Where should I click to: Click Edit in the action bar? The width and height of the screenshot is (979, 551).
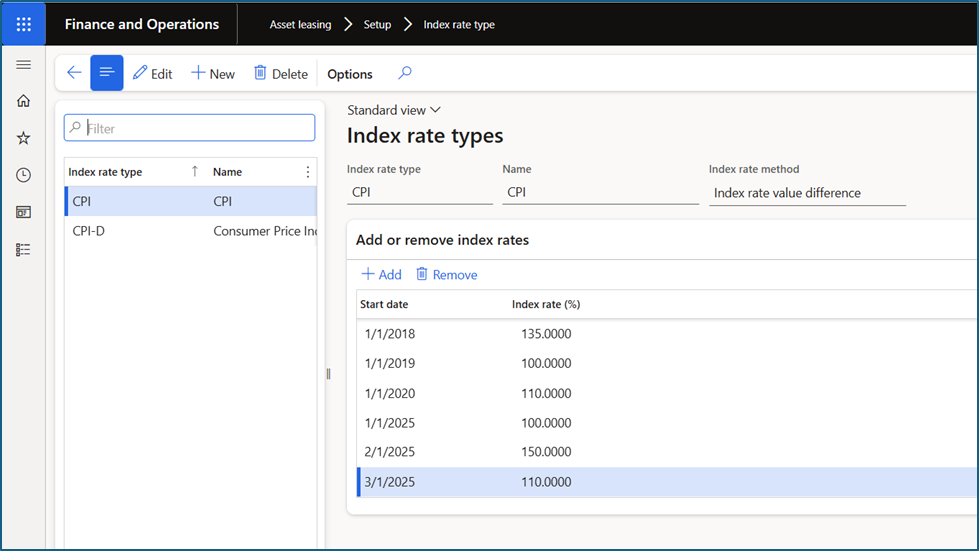click(x=153, y=74)
